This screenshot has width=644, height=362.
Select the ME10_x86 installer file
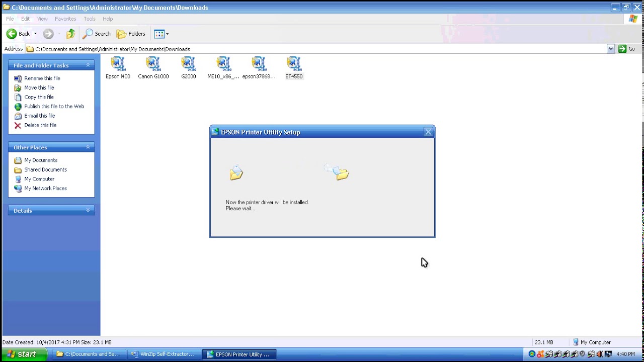(223, 68)
